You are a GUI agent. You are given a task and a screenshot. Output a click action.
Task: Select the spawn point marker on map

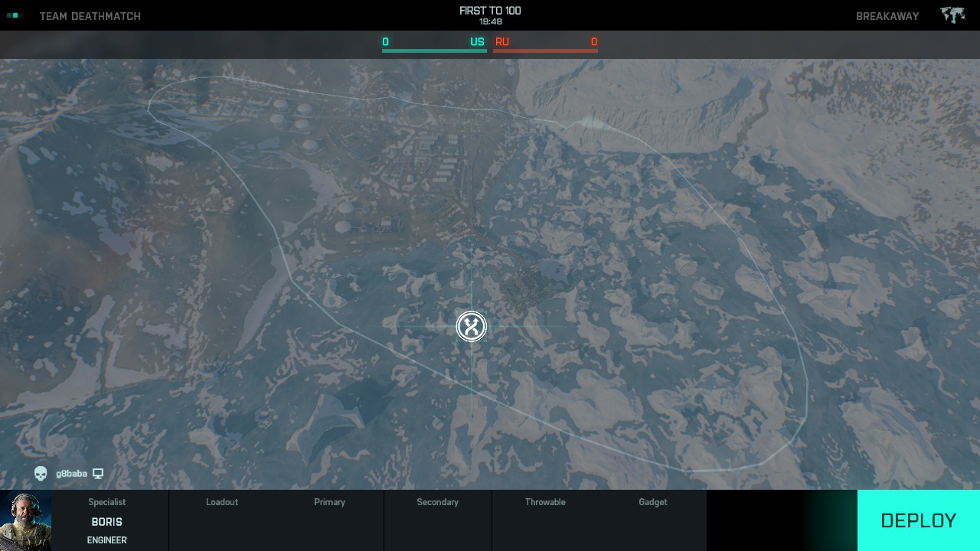[472, 327]
